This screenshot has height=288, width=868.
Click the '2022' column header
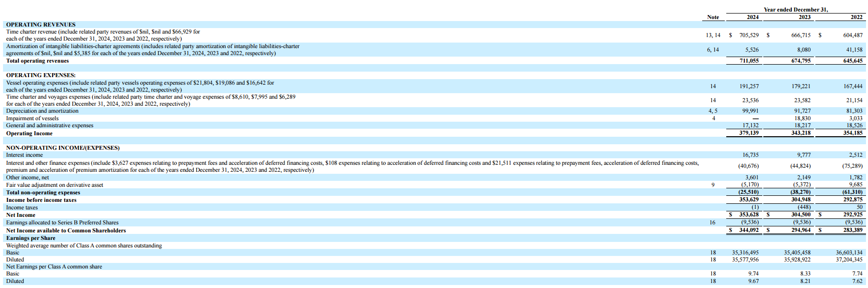(856, 17)
